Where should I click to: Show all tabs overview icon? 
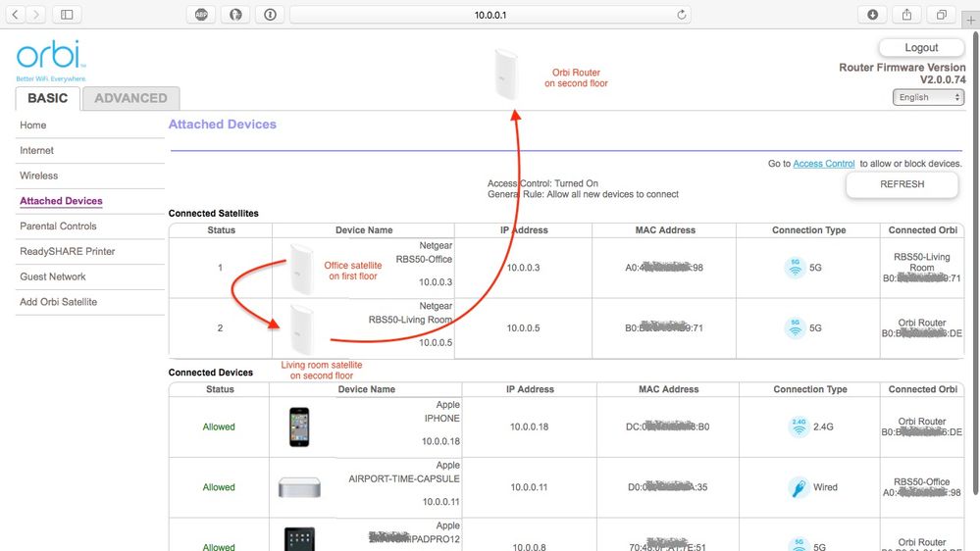click(x=941, y=15)
